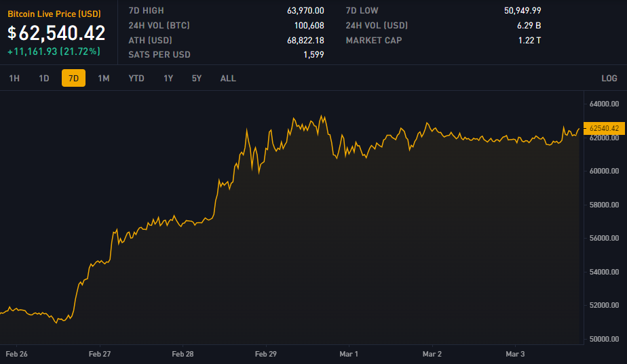This screenshot has height=364, width=627.
Task: Click the 7D HIGH label
Action: tap(147, 11)
